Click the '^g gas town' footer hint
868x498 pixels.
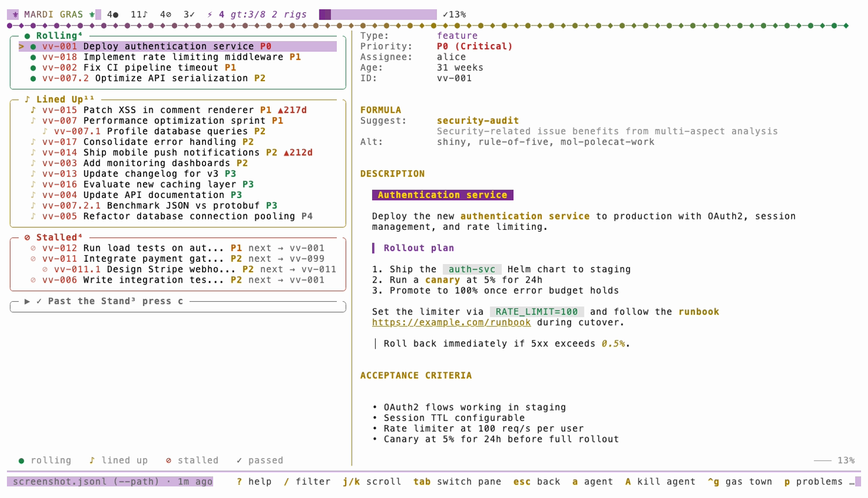pos(740,482)
